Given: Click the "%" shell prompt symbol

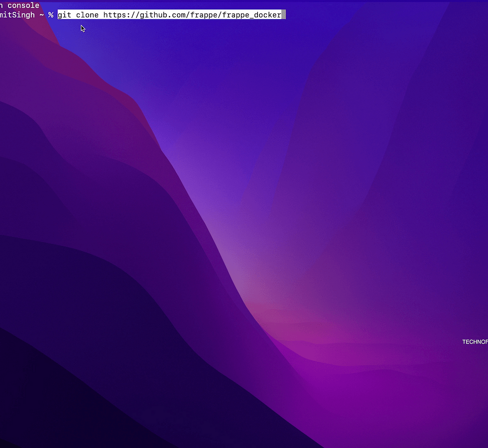Looking at the screenshot, I should [x=51, y=15].
